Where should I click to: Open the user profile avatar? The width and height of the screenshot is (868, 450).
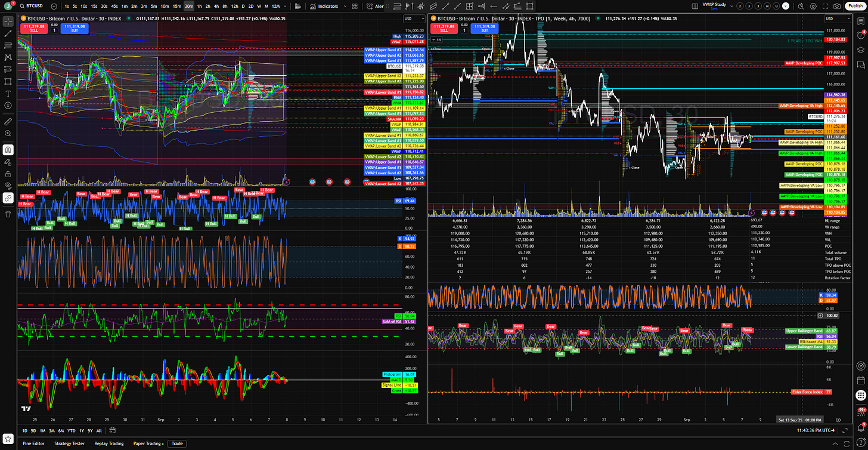[7, 6]
